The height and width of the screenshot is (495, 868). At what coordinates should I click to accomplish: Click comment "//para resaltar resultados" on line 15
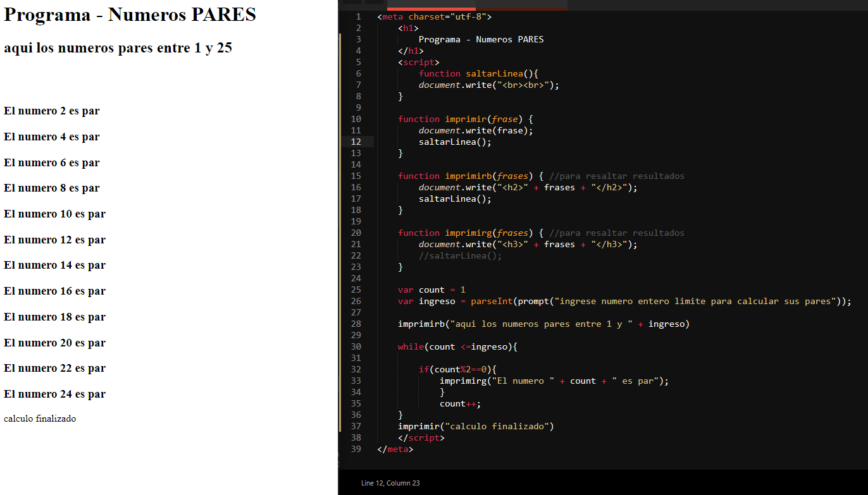click(x=617, y=176)
